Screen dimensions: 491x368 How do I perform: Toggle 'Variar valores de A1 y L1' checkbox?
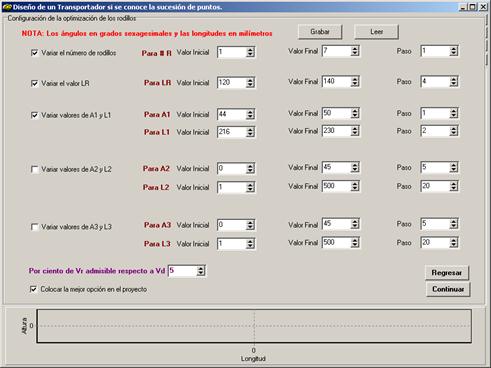pos(34,115)
